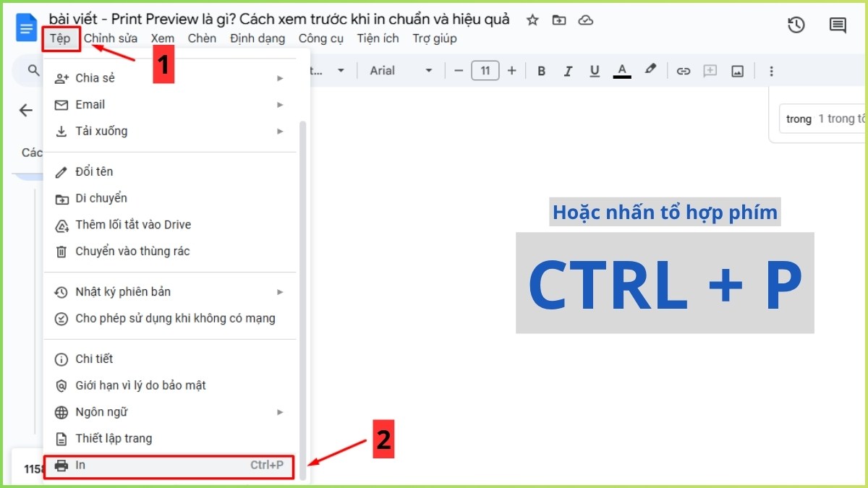Image resolution: width=868 pixels, height=488 pixels.
Task: Add a comment using the toolbar comment icon
Action: [710, 70]
